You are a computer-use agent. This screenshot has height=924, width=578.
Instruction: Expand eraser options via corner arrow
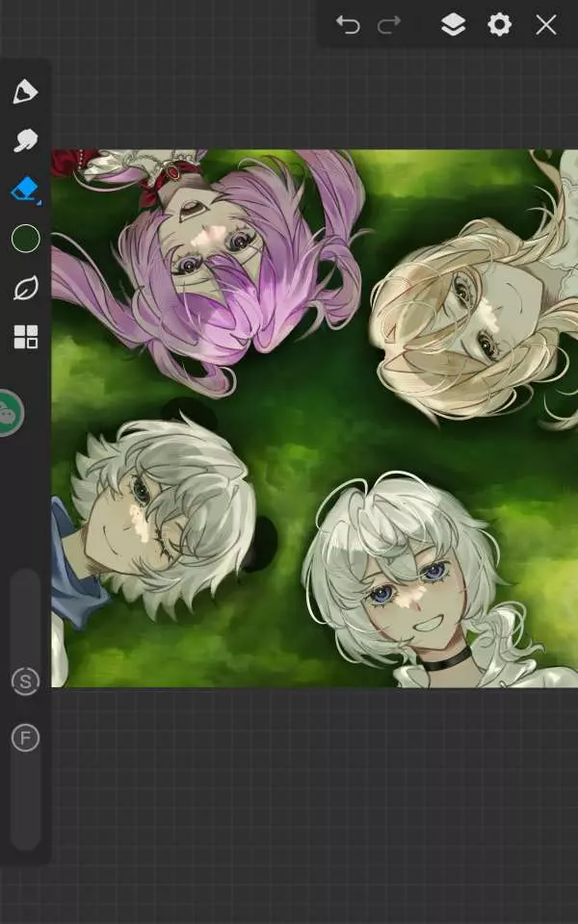39,202
